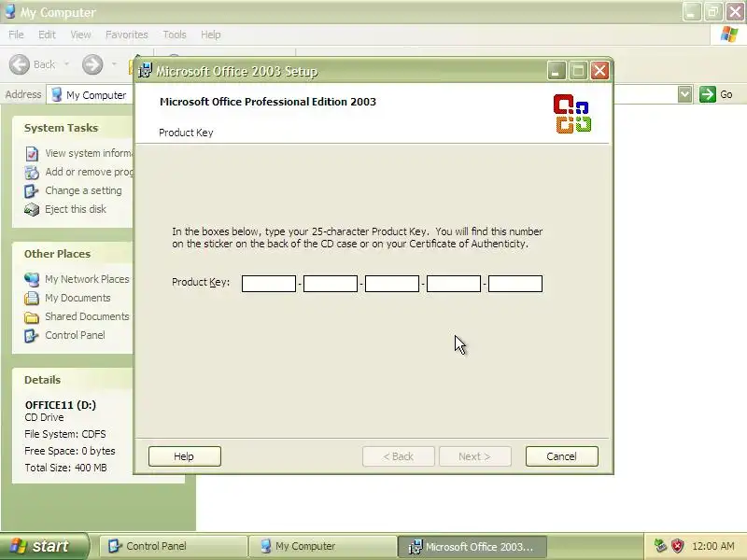
Task: Click the red security shield tray icon
Action: (x=678, y=546)
